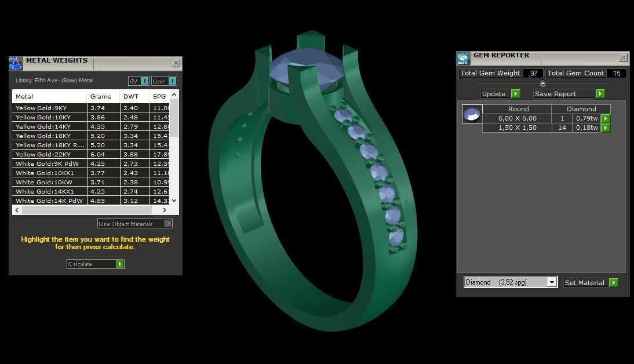Click the center stone on the ring model

[307, 70]
